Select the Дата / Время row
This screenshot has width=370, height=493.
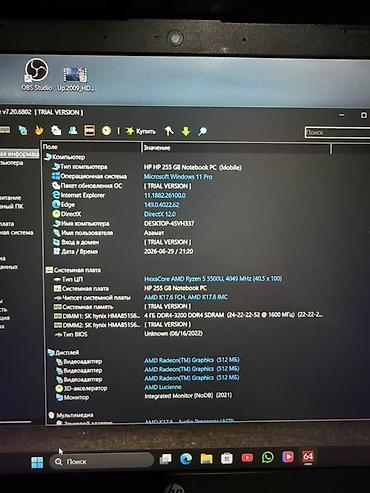click(75, 251)
